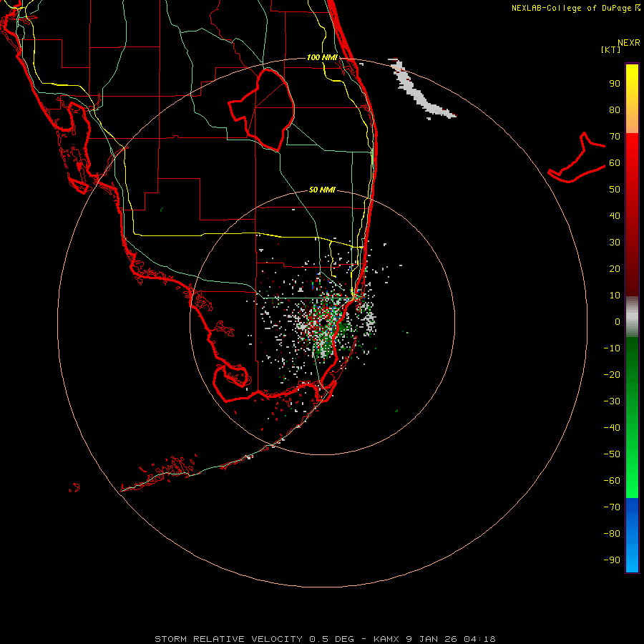
Task: Click the 0 value on the velocity scale
Action: pyautogui.click(x=618, y=322)
